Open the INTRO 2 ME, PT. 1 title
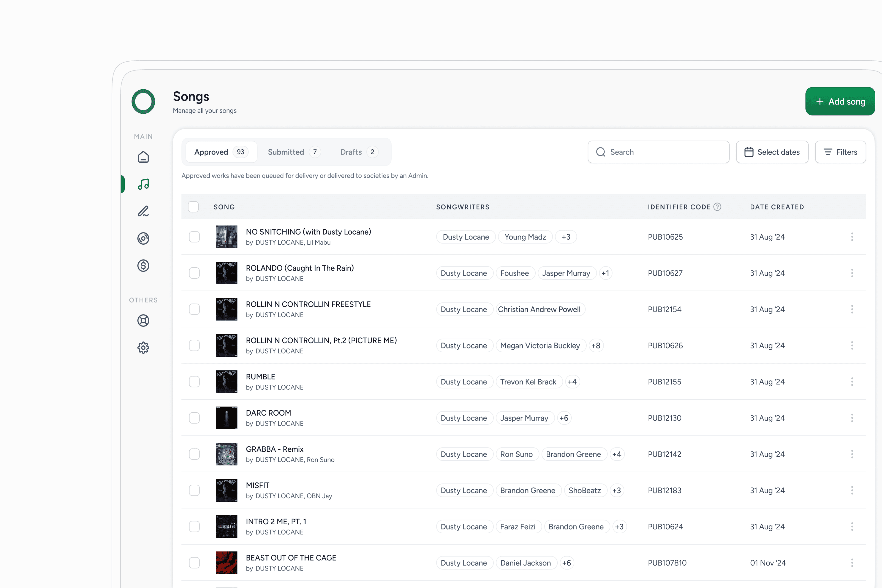 tap(276, 522)
